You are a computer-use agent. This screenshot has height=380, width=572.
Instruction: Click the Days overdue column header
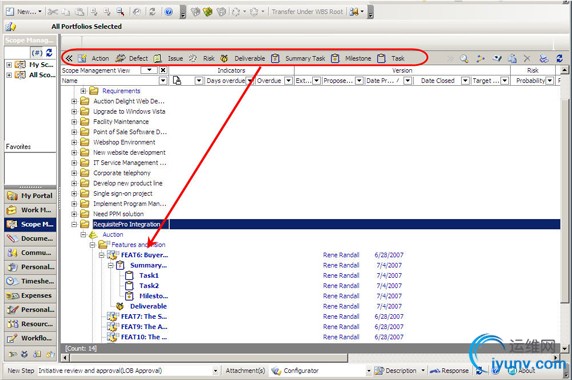(x=225, y=81)
